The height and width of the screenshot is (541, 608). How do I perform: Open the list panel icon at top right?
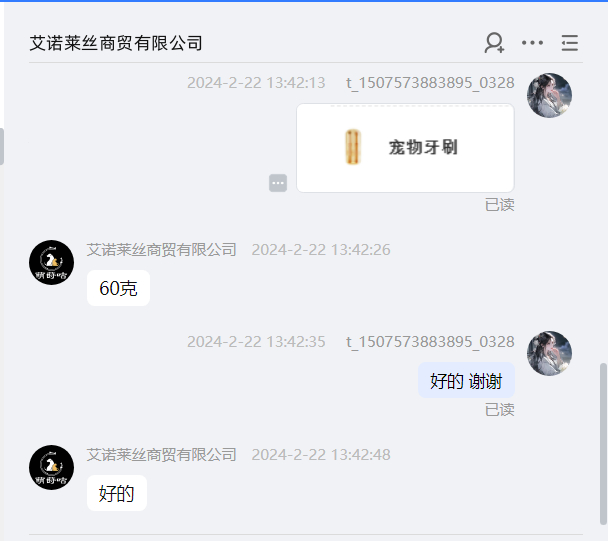[570, 43]
